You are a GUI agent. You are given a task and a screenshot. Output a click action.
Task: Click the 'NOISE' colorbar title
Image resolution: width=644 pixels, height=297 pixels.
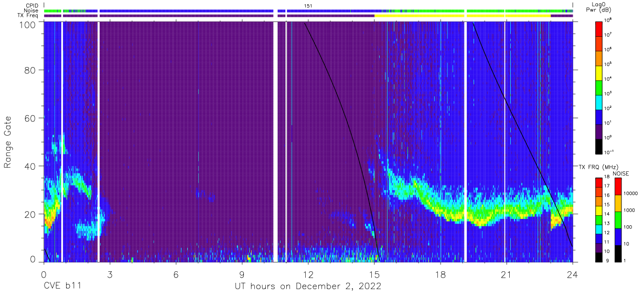click(x=620, y=173)
